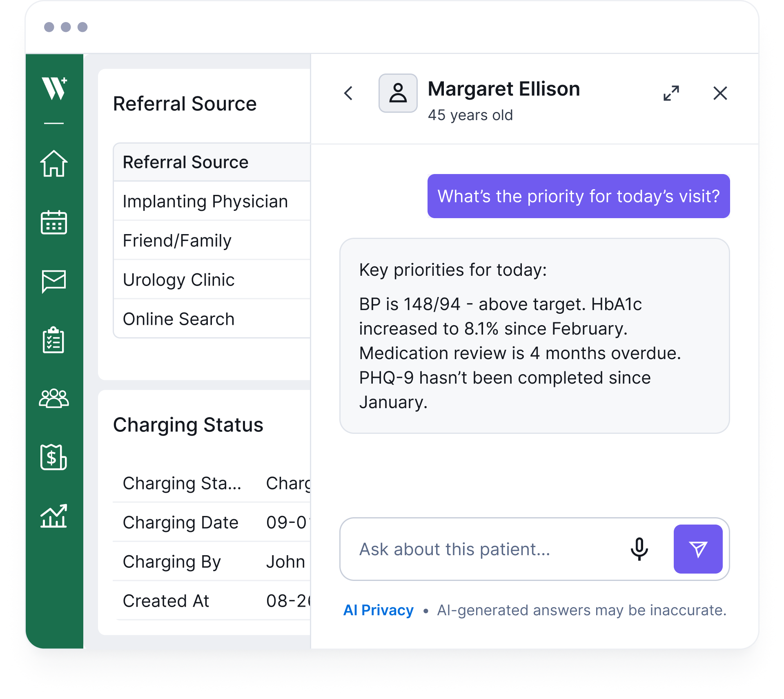Go back using the chevron arrow
This screenshot has height=699, width=784.
tap(348, 93)
